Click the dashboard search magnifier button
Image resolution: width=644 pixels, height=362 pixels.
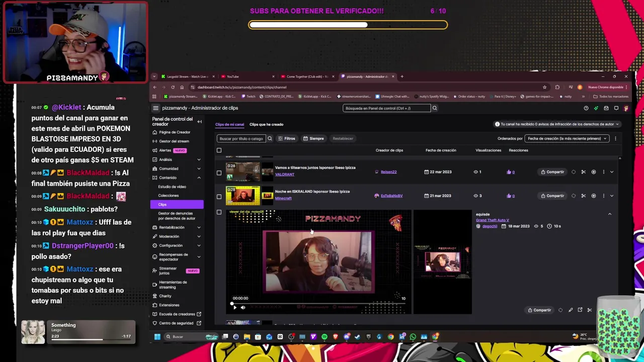[435, 108]
